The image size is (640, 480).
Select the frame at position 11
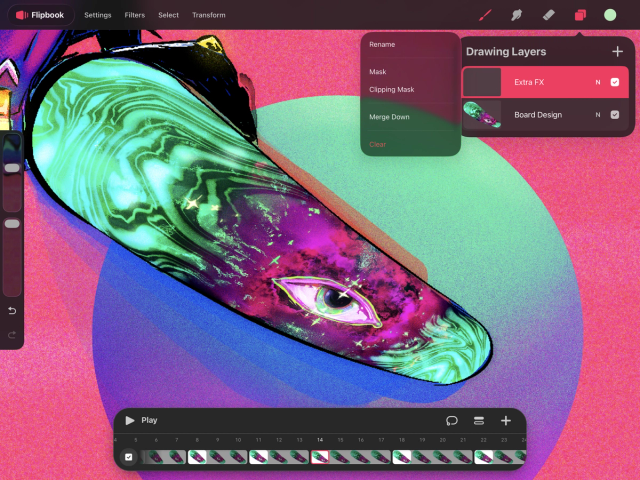(258, 457)
